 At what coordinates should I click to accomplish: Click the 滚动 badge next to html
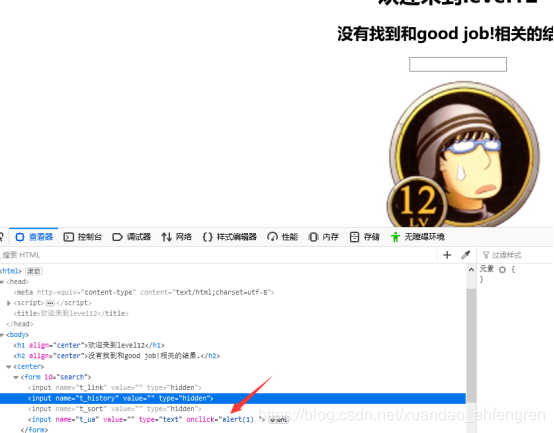[34, 271]
